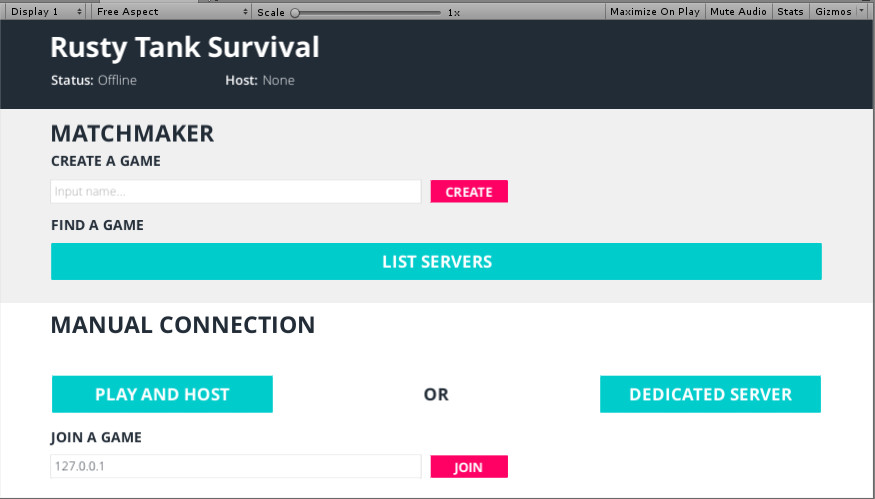Click the Gizmos button
The height and width of the screenshot is (499, 875).
point(832,12)
